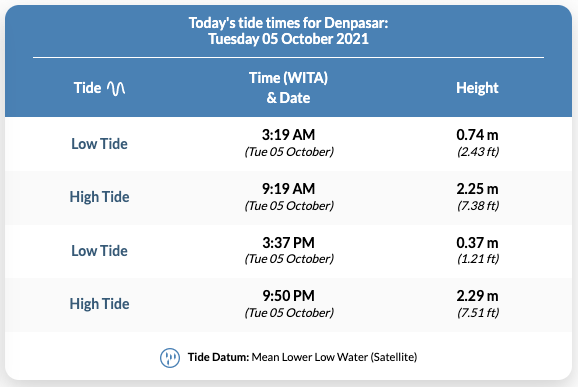578x387 pixels.
Task: Click the Tide Datum gauge icon
Action: click(170, 358)
